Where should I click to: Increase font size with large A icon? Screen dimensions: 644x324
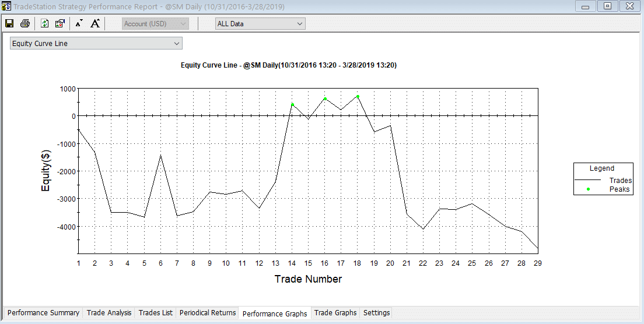click(x=95, y=24)
